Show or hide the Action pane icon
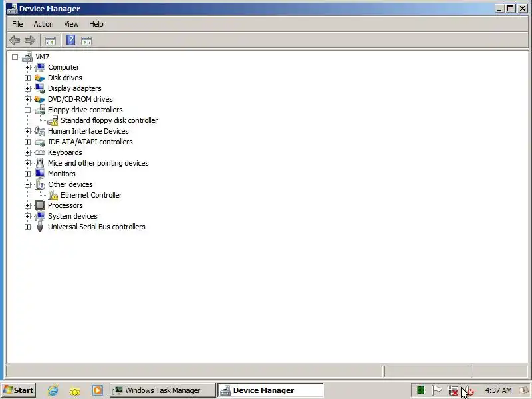 86,41
